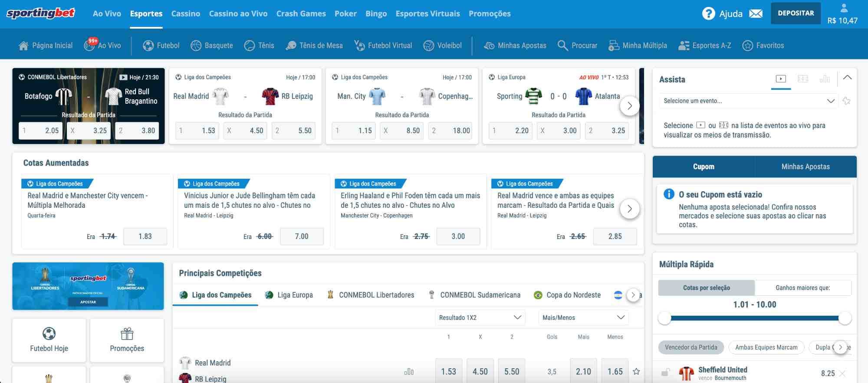Pick Real Madrid 1.53 in competitions table
868x383 pixels.
448,371
